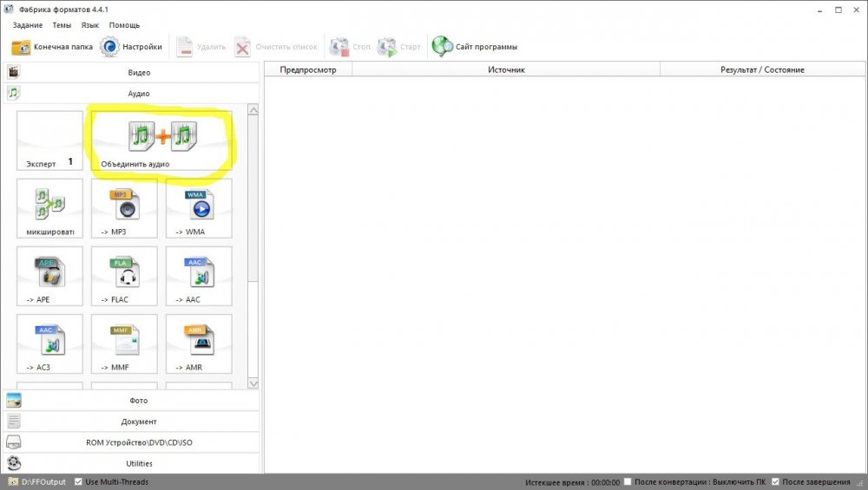Toggle the После завершения checkbox
868x490 pixels.
[775, 482]
